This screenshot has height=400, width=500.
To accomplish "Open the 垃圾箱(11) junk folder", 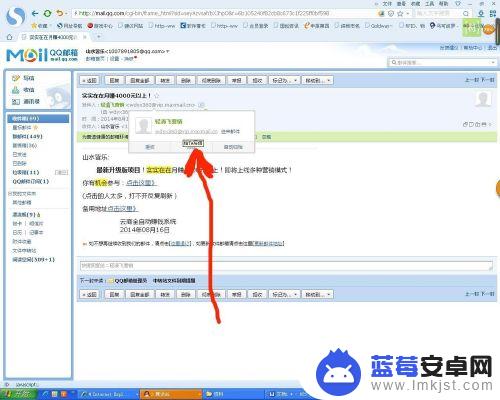I will 26,172.
